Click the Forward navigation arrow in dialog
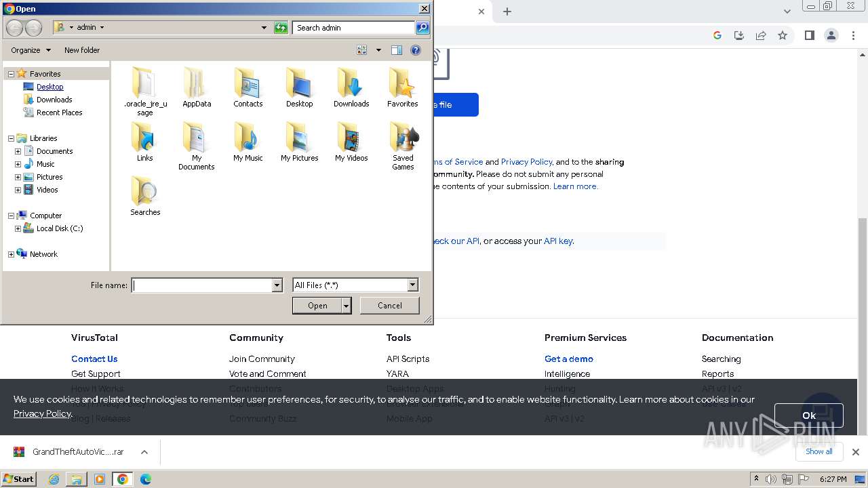 33,28
